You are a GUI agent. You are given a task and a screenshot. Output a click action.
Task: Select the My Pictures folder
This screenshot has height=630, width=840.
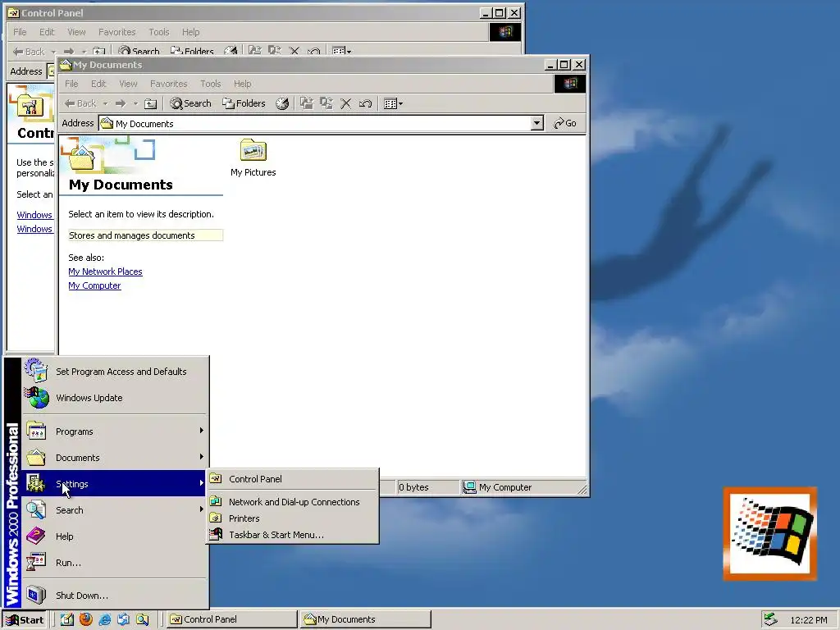click(x=253, y=157)
